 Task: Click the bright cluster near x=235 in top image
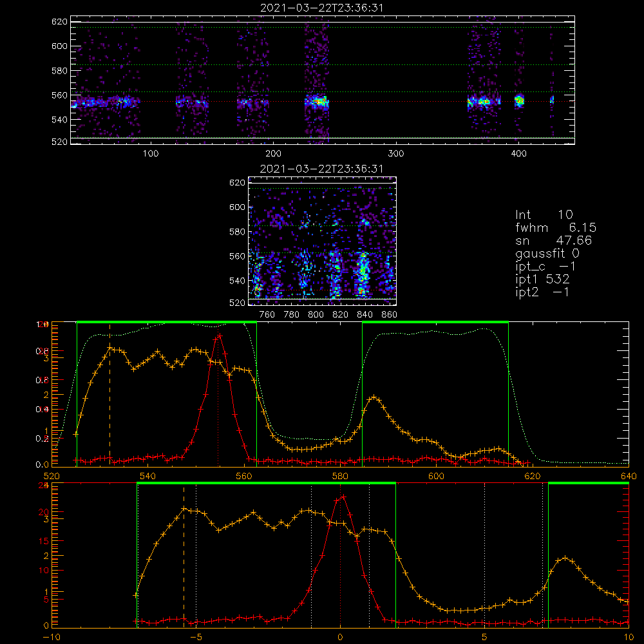coord(317,101)
